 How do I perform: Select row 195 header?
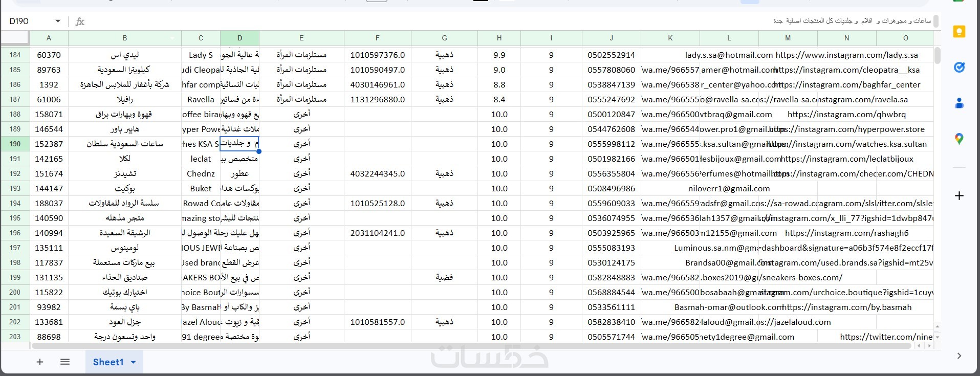(x=15, y=218)
